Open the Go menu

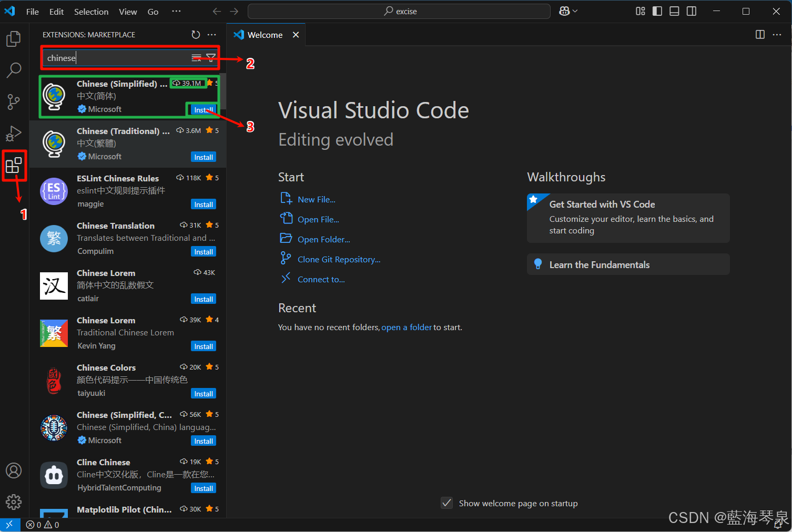[x=153, y=12]
